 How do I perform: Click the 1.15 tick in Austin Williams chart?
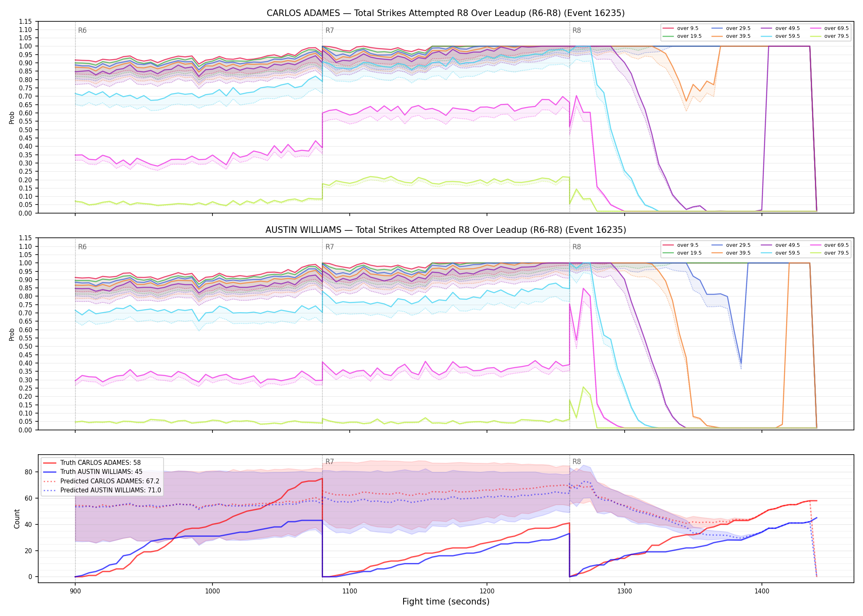25,238
